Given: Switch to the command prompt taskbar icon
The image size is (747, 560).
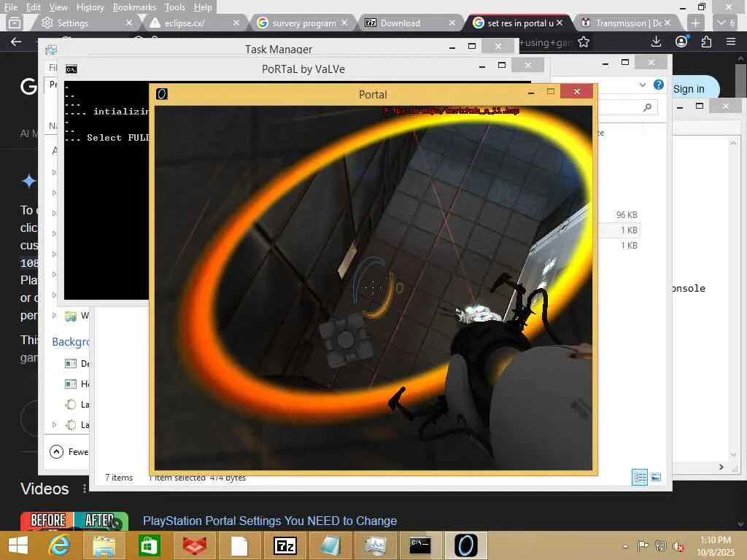Looking at the screenshot, I should (420, 545).
